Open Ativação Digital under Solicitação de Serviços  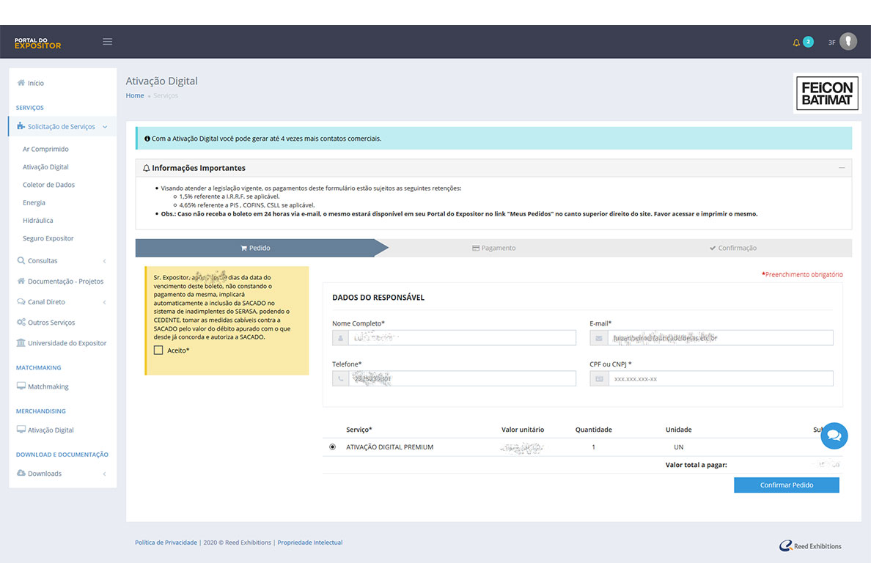pyautogui.click(x=45, y=166)
